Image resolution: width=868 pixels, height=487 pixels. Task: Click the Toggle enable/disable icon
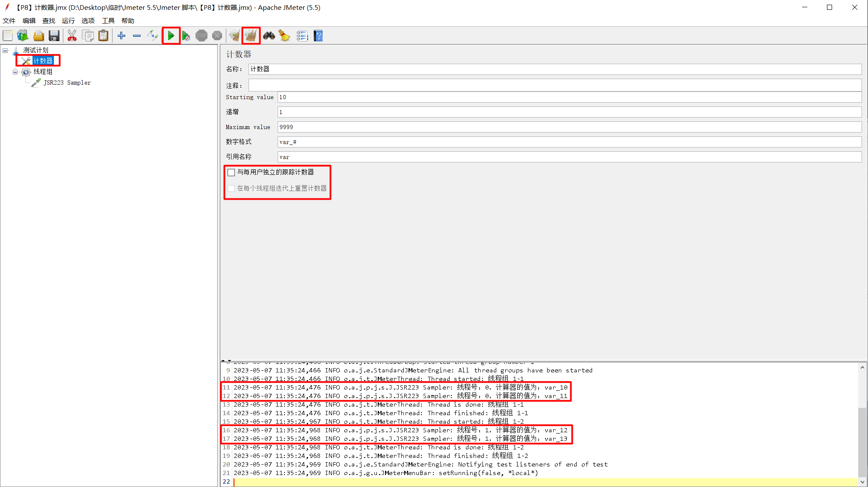(x=153, y=36)
